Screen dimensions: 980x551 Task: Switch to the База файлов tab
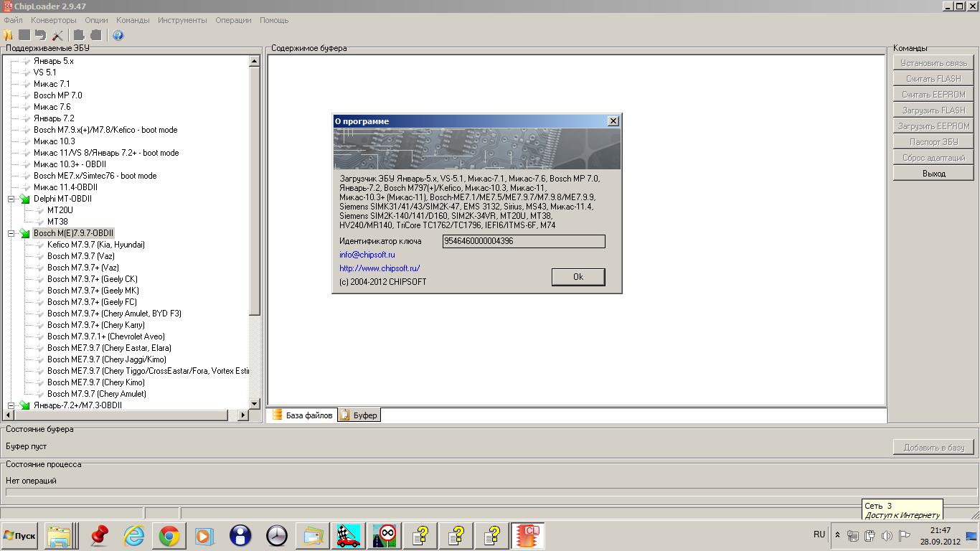pyautogui.click(x=302, y=415)
